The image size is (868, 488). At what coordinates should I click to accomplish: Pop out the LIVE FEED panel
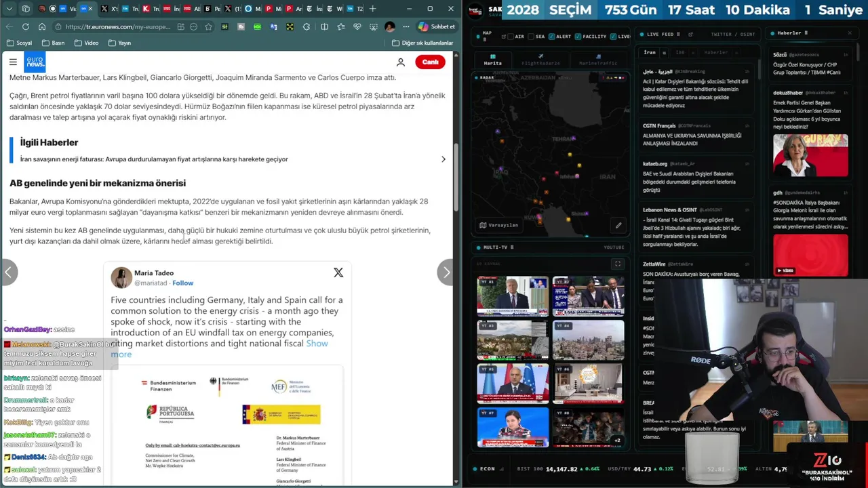click(690, 34)
